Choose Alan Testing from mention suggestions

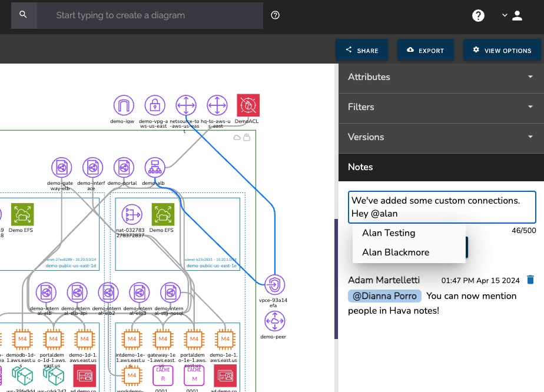(x=389, y=233)
